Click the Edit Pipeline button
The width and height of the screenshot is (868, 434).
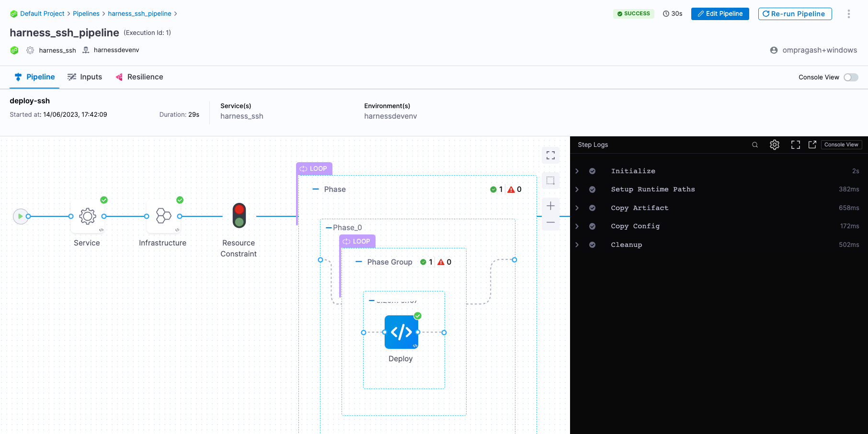pos(720,14)
